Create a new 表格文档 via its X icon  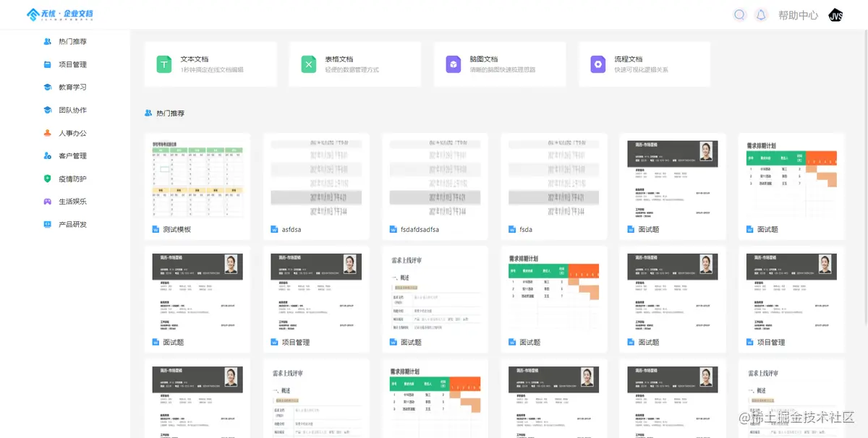pyautogui.click(x=309, y=64)
